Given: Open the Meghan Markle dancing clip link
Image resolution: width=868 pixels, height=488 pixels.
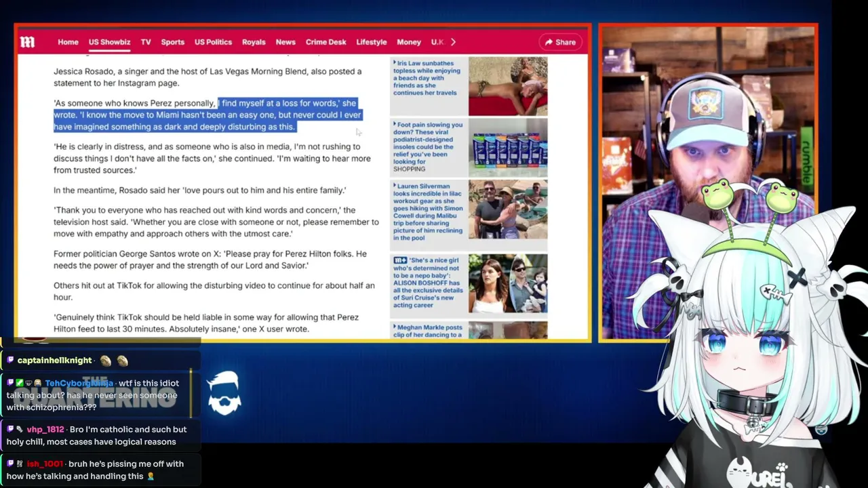Looking at the screenshot, I should (428, 331).
